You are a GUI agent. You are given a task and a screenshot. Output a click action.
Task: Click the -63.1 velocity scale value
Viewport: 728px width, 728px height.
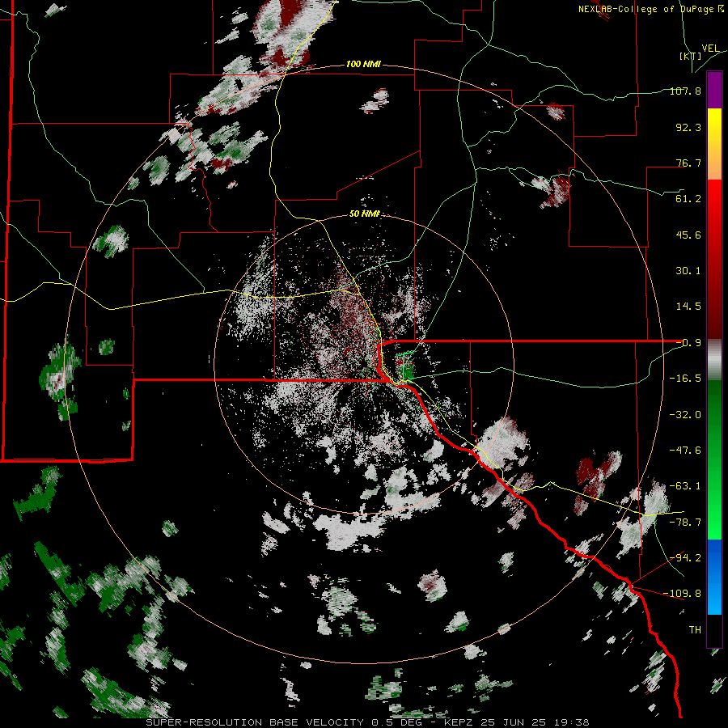pos(685,486)
